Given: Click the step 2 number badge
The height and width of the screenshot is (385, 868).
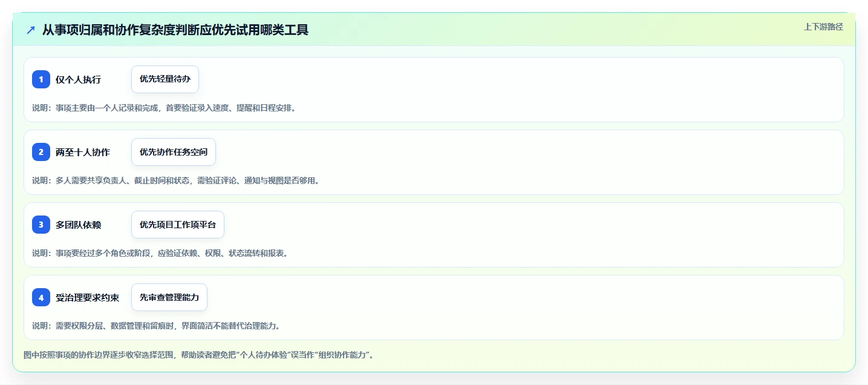Looking at the screenshot, I should coord(41,152).
